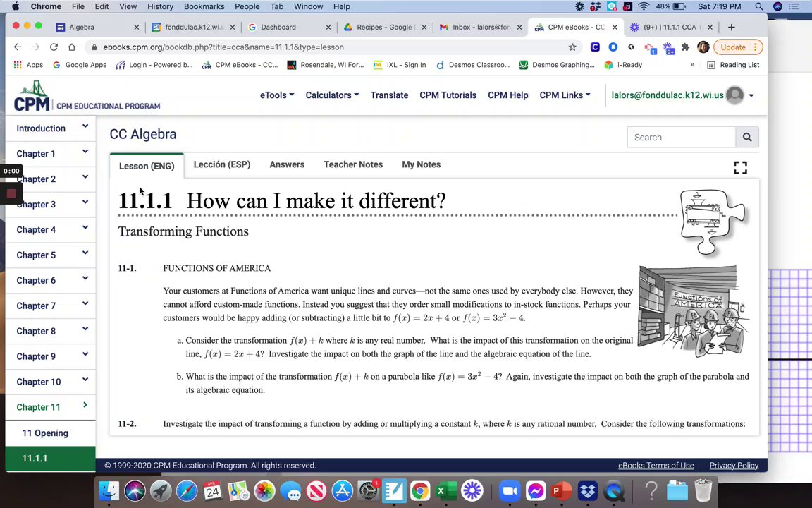The image size is (812, 508).
Task: Open the Privacy Policy link
Action: click(734, 466)
